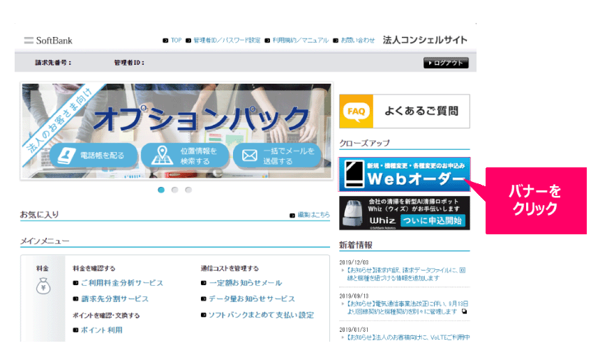This screenshot has width=607, height=364.
Task: Click the ついに申込開始 label on Whiz banner
Action: point(433,220)
